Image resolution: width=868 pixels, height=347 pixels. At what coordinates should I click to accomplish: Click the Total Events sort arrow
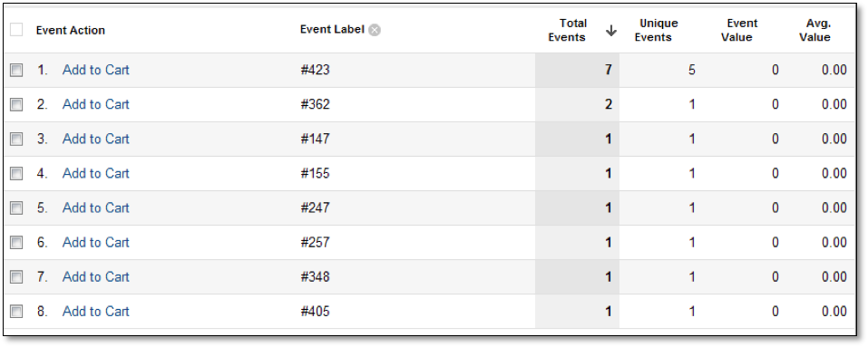pyautogui.click(x=610, y=31)
